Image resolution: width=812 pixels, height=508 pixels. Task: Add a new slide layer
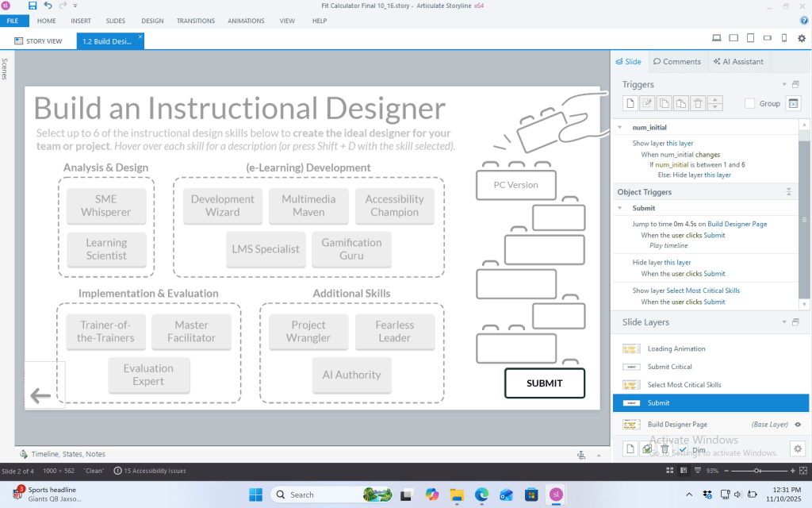629,449
